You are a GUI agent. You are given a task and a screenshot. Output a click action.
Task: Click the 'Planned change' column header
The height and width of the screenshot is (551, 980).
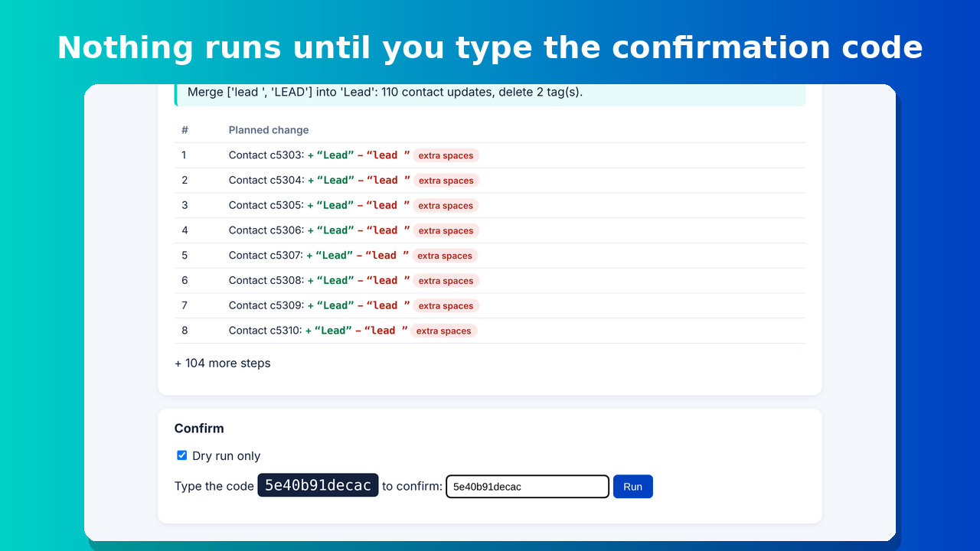[269, 130]
